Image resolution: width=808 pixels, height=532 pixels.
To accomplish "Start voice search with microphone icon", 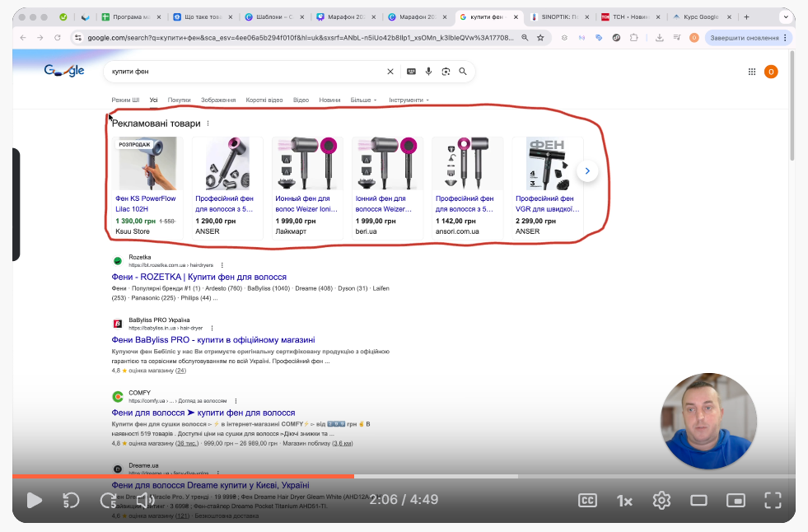I will pos(428,72).
